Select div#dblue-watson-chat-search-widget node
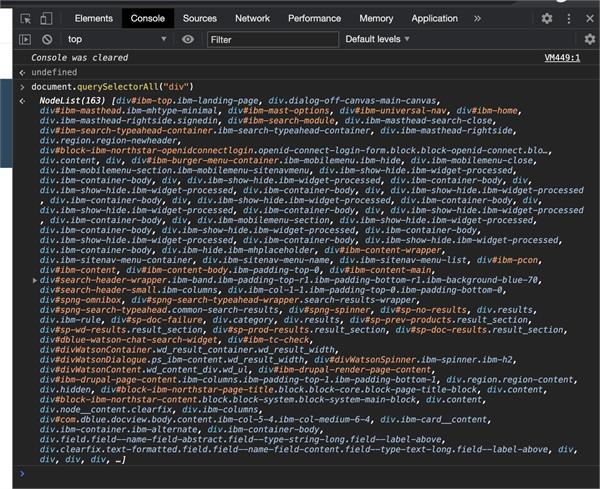This screenshot has height=489, width=600. pos(129,340)
